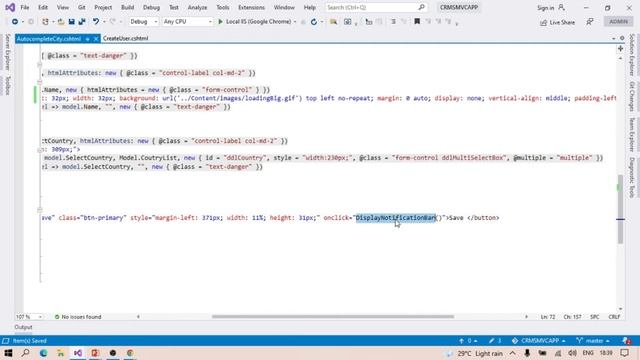Close the AutocompleteCity.cshtml tab
The width and height of the screenshot is (640, 360).
click(96, 39)
